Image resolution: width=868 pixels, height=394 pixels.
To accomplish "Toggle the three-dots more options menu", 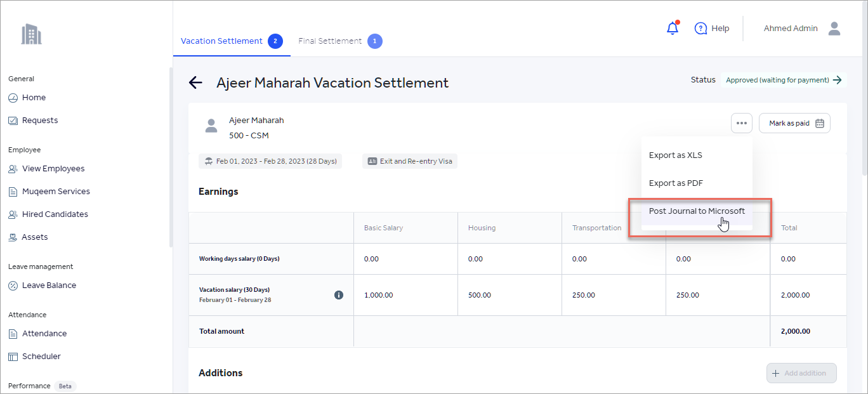I will (742, 123).
